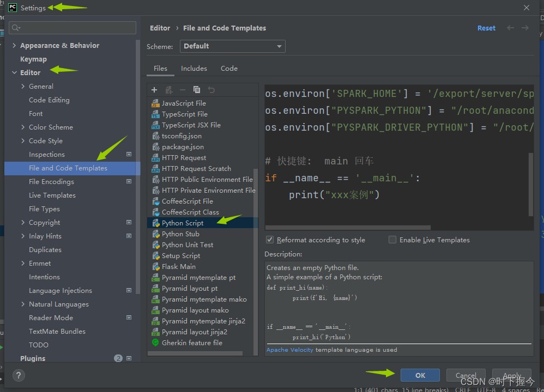Expand the Appearance & Behavior section
The width and height of the screenshot is (544, 392).
14,45
